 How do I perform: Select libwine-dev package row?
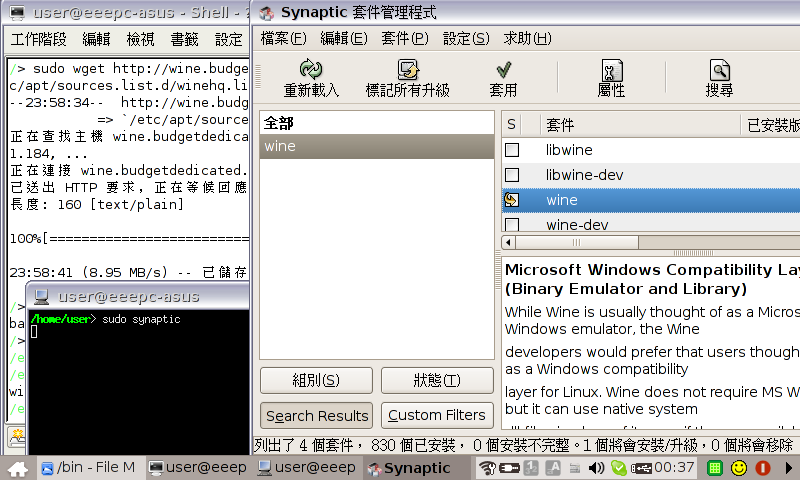point(651,175)
